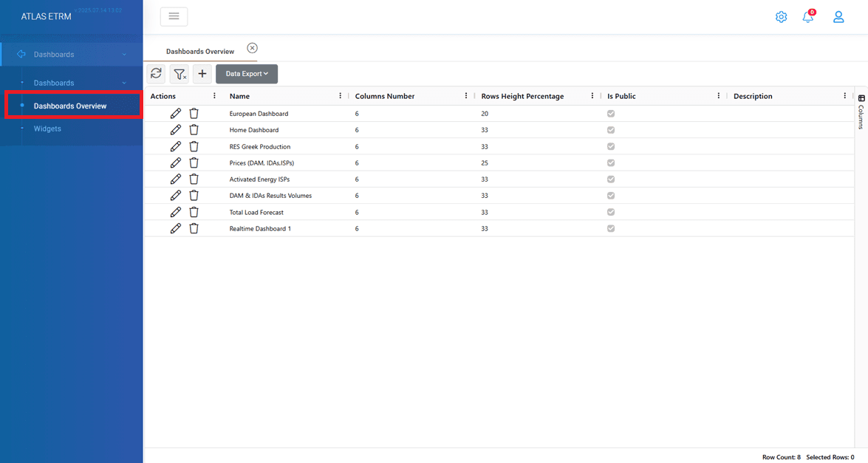
Task: Click the Rows Height value 25
Action: pos(485,163)
